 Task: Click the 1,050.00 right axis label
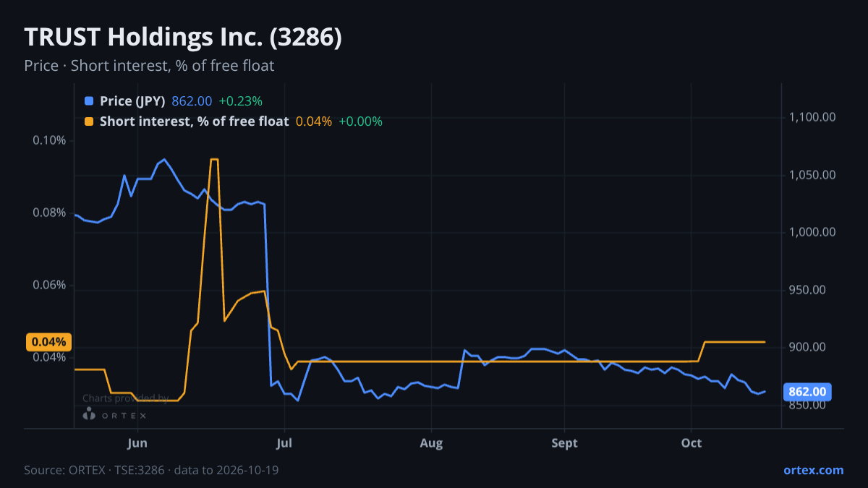tap(813, 175)
